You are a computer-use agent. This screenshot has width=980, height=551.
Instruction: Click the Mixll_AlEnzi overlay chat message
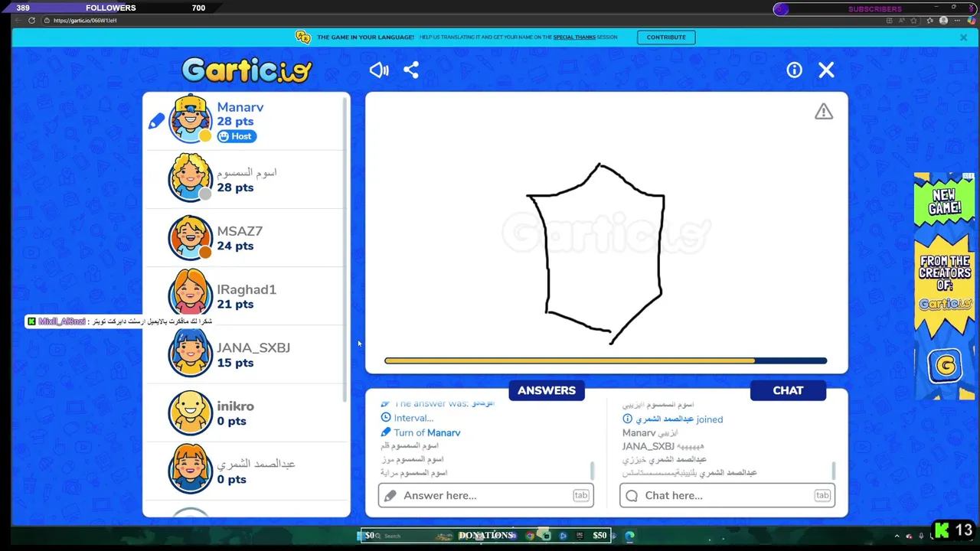coord(119,321)
